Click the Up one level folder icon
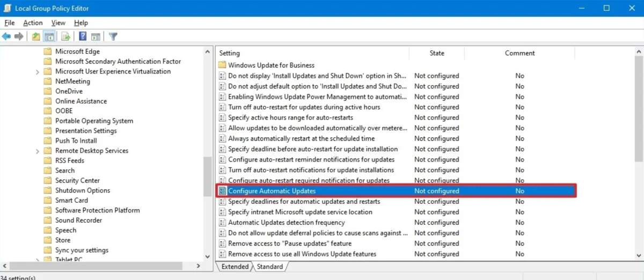The image size is (644, 280). 36,36
